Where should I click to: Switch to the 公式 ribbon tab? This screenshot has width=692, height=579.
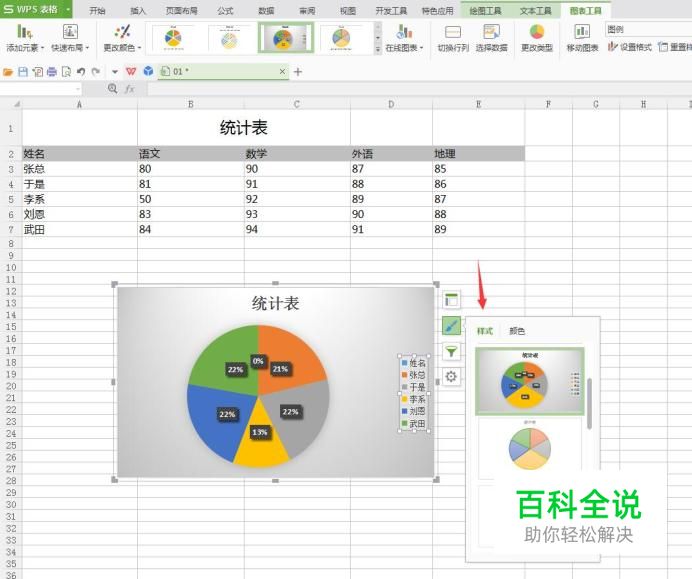pyautogui.click(x=225, y=11)
